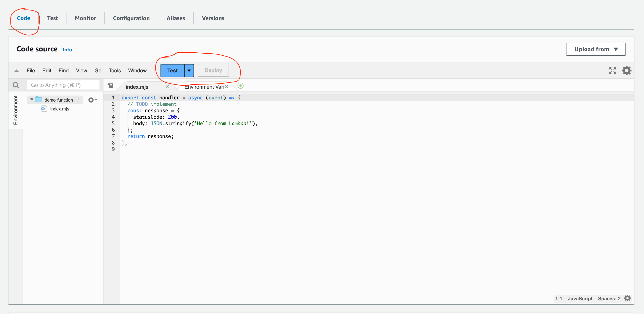Viewport: 644px width, 314px height.
Task: Click the Go to Anything search field
Action: (x=63, y=85)
